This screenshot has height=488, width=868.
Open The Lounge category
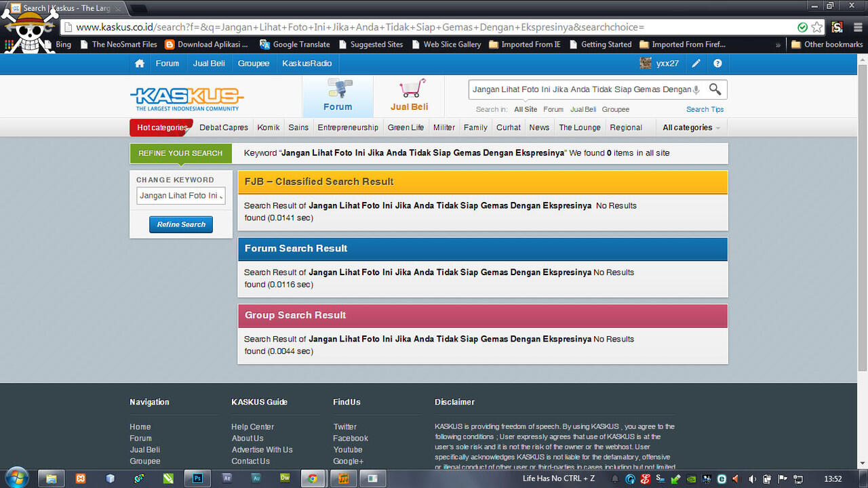click(x=580, y=127)
